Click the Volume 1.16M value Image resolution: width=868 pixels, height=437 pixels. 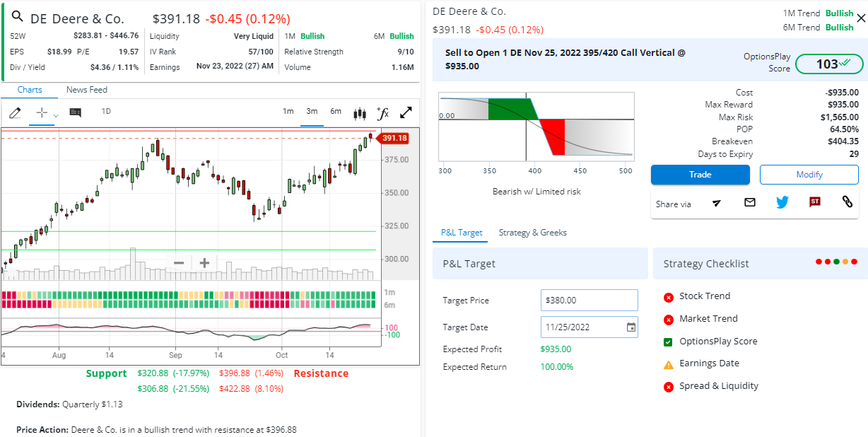click(x=403, y=67)
